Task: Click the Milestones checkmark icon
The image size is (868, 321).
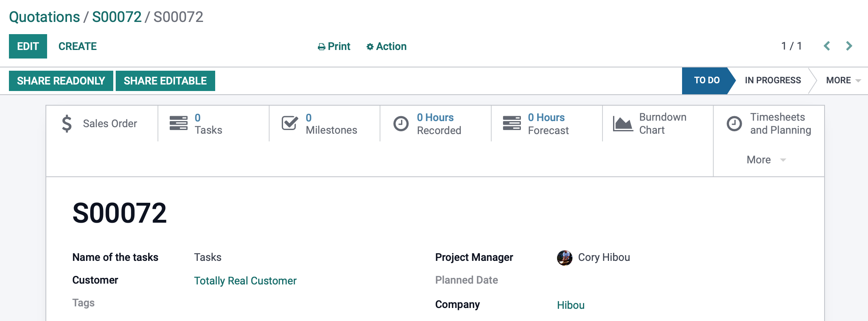Action: pyautogui.click(x=290, y=123)
